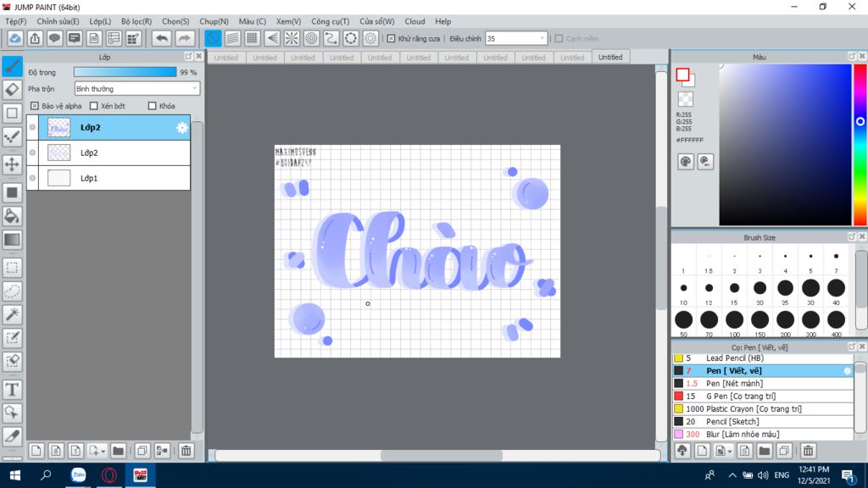The width and height of the screenshot is (868, 488).
Task: Click the Redo arrow in toolbar
Action: [x=184, y=38]
